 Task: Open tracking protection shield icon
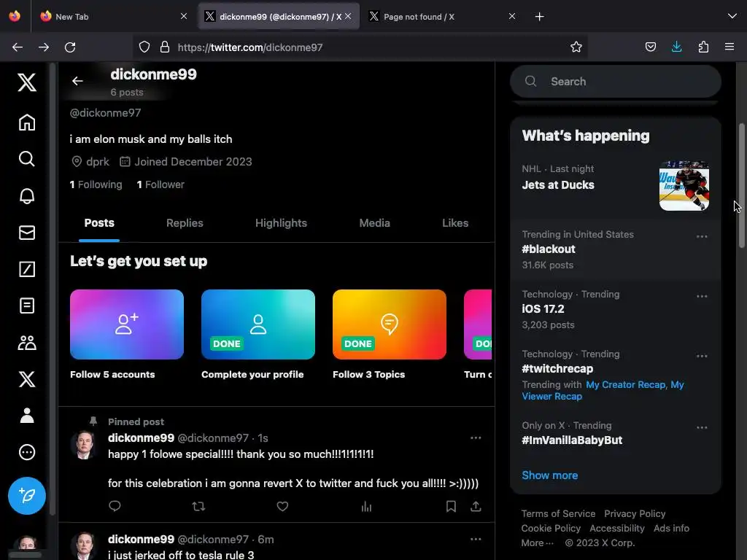point(144,47)
